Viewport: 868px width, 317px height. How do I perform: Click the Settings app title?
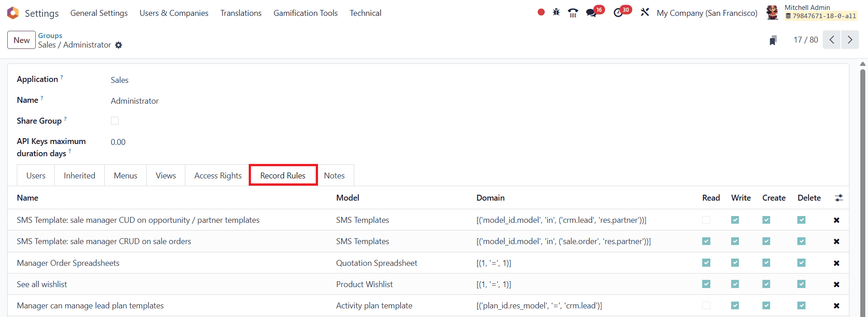[x=42, y=13]
